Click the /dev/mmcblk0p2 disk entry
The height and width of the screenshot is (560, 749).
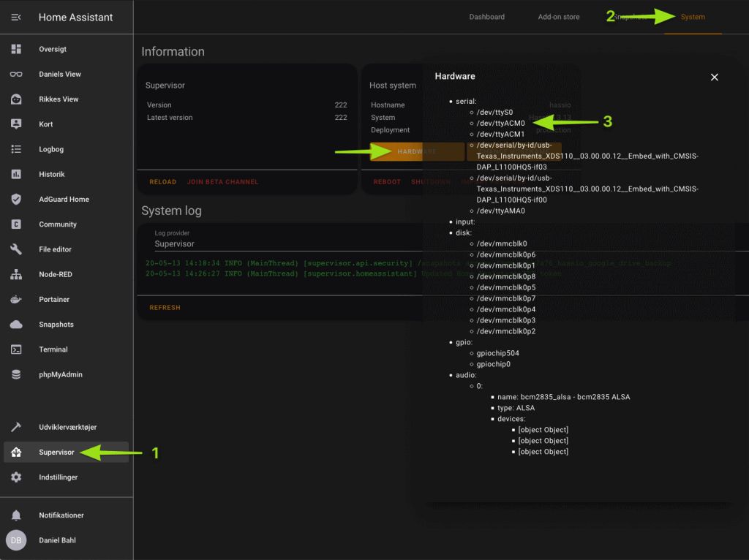pyautogui.click(x=506, y=332)
